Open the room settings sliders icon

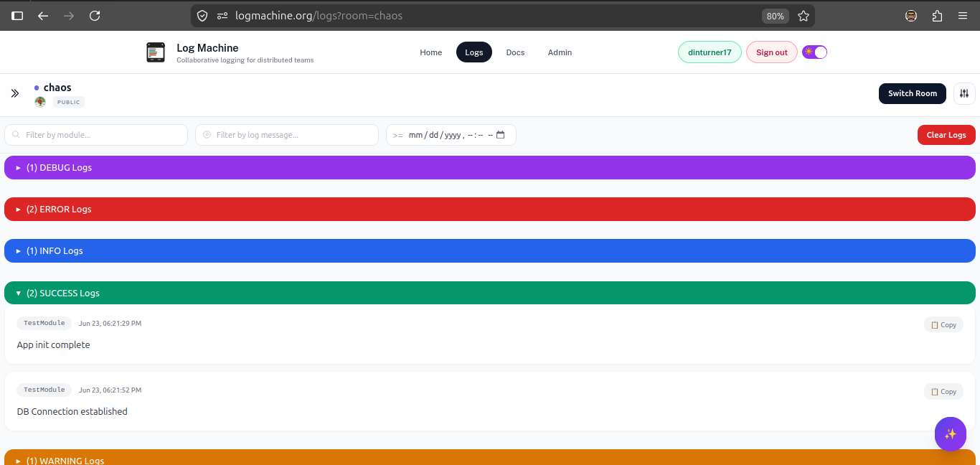[964, 93]
